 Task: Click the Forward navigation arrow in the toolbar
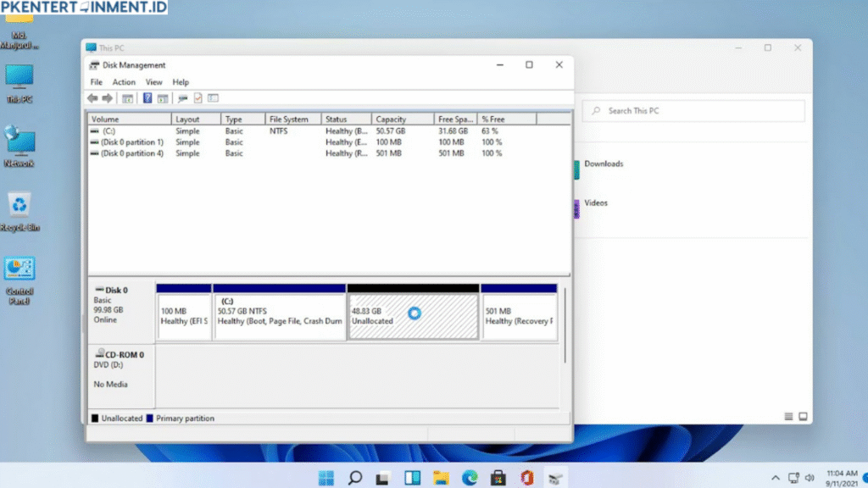pyautogui.click(x=107, y=97)
